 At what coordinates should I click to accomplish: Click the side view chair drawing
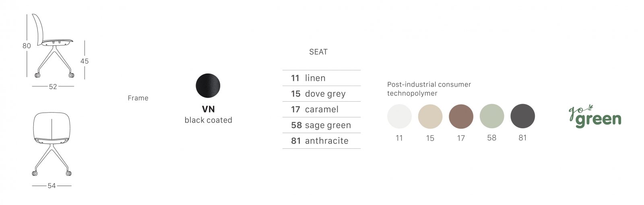pos(54,46)
